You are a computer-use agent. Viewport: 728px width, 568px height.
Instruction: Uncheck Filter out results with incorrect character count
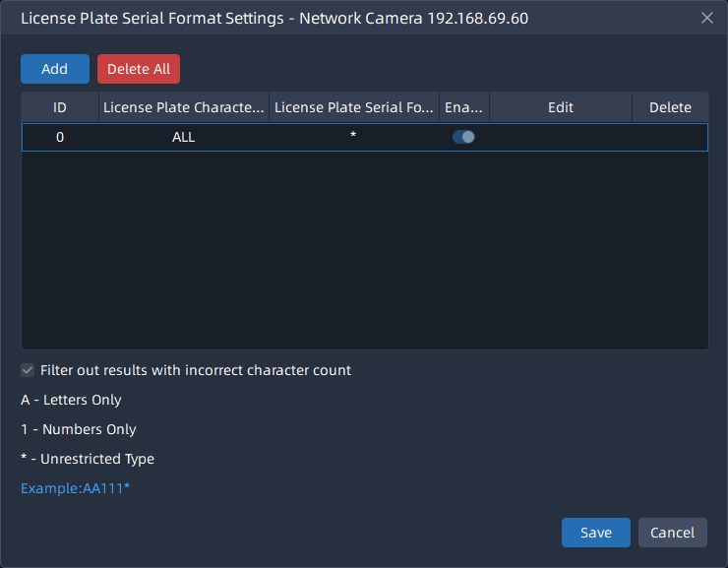[x=28, y=371]
